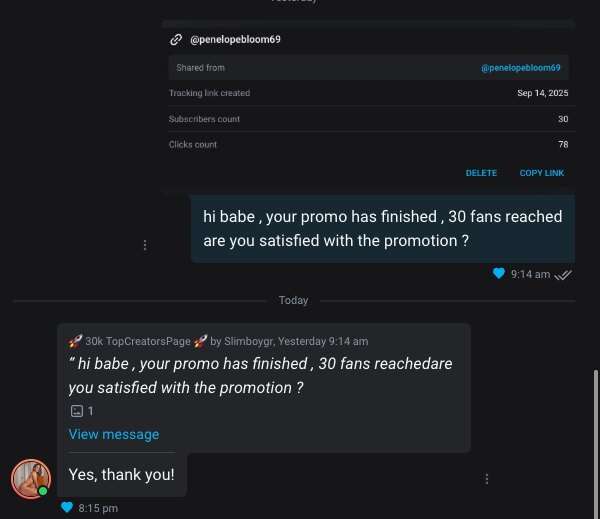This screenshot has height=519, width=600.
Task: Click the Yes, thank you! reply bubble
Action: [122, 475]
